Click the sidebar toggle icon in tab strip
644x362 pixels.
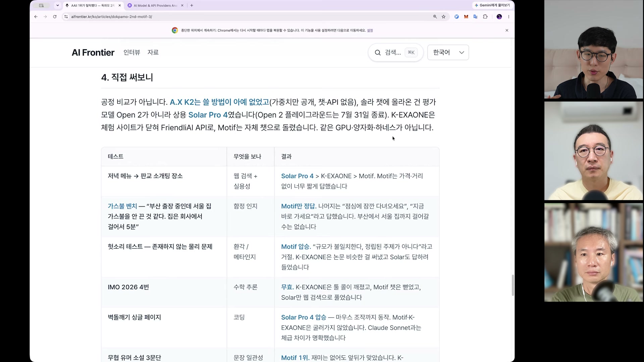point(41,5)
